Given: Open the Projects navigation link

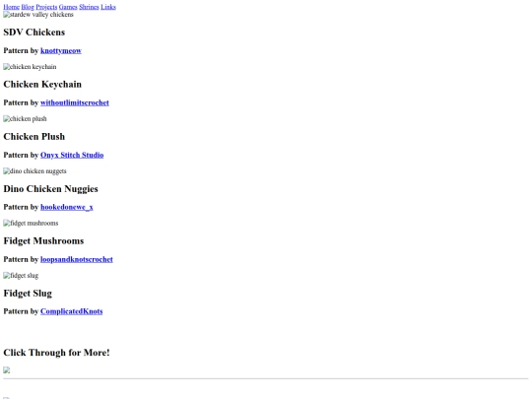Looking at the screenshot, I should [46, 7].
